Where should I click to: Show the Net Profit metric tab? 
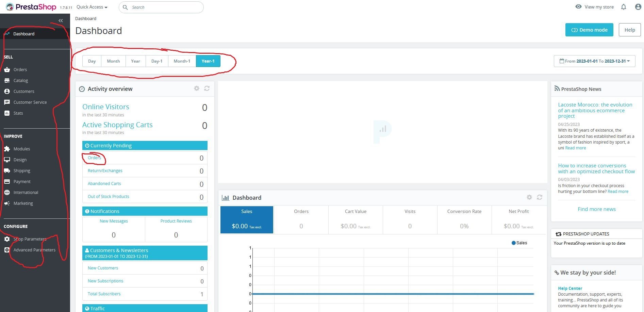coord(519,220)
